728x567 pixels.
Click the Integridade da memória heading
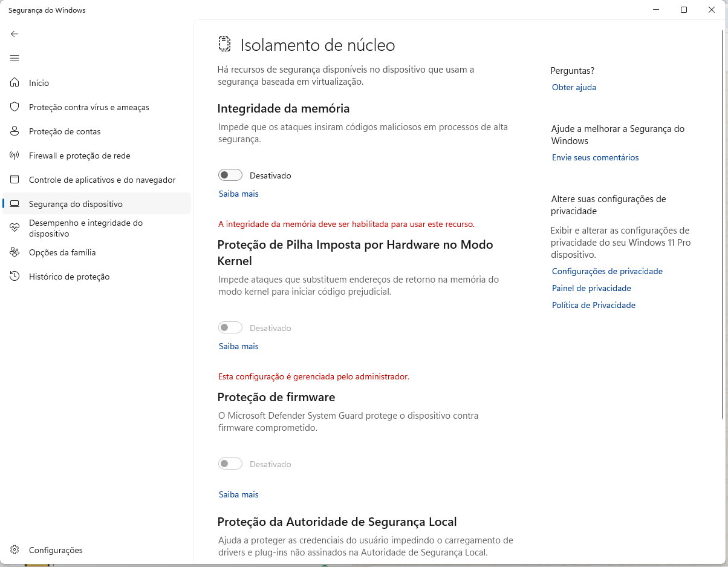click(284, 108)
